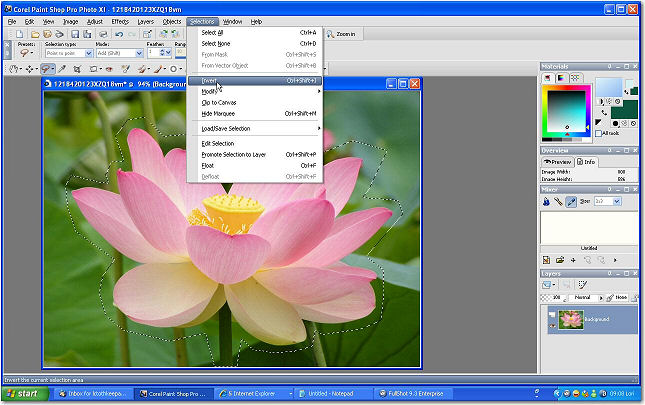Click the dark green background material swatch
Viewport: 645px width, 405px height.
624,112
